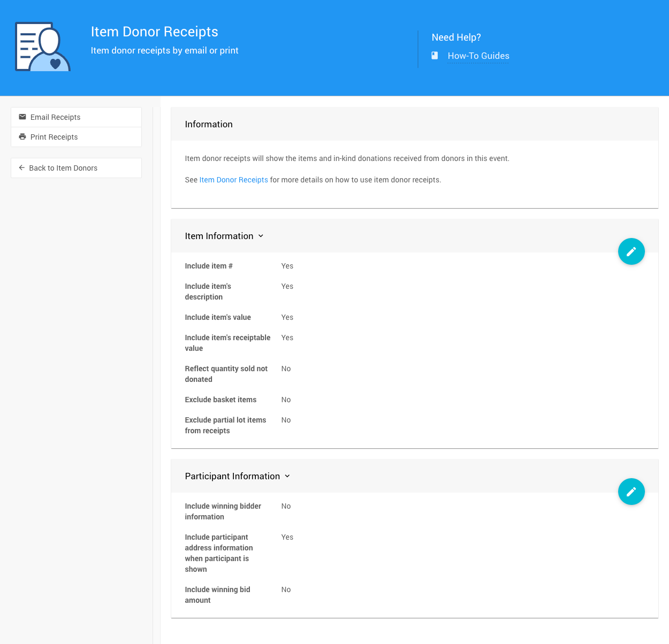Open the How-To Guides link
This screenshot has height=644, width=669.
pyautogui.click(x=478, y=56)
